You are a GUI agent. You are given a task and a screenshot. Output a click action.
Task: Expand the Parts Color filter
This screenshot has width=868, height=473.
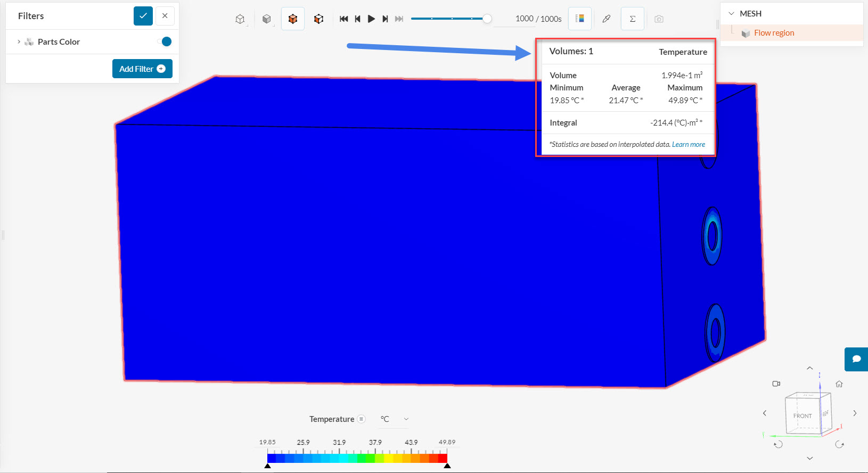pos(19,42)
